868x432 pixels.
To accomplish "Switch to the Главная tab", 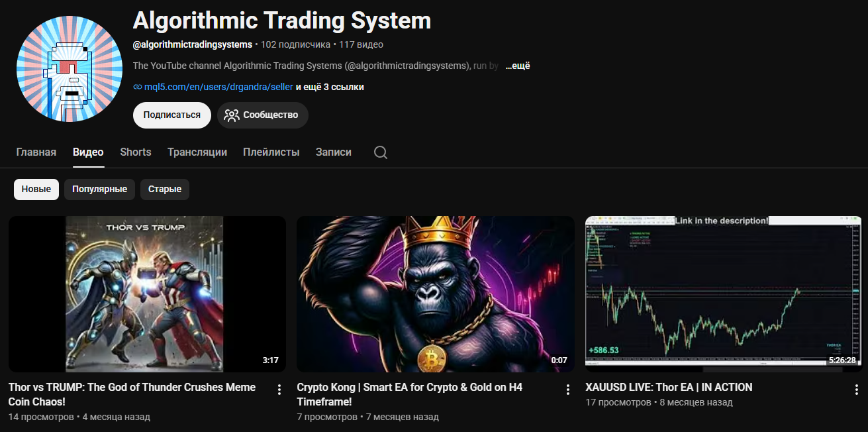I will [x=36, y=152].
